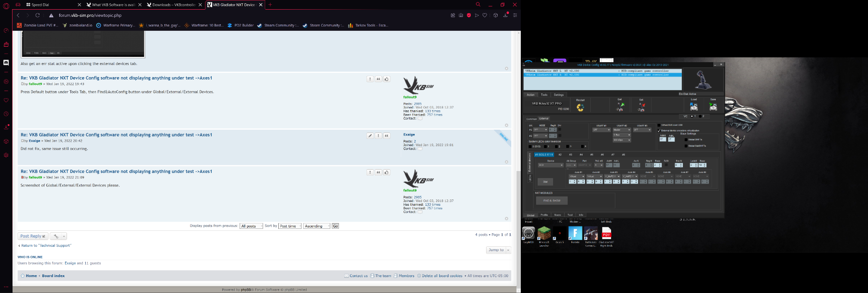Edit Exaige's 20:42 post with pencil icon

[x=370, y=136]
